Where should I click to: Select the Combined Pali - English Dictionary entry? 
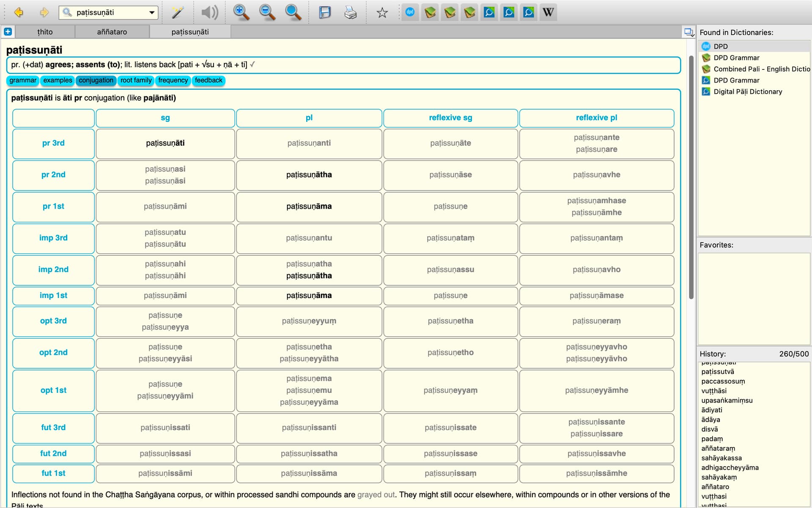click(754, 69)
